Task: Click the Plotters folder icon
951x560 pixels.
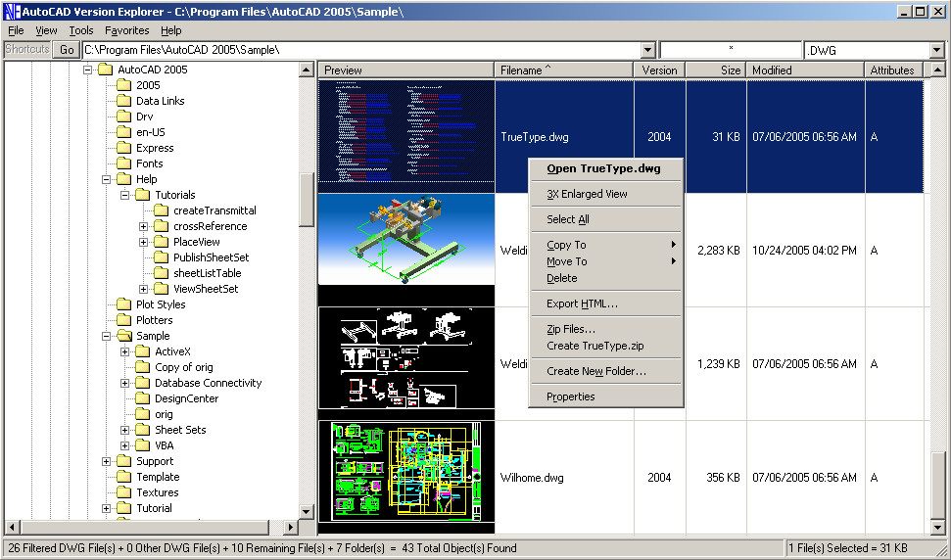Action: 123,320
